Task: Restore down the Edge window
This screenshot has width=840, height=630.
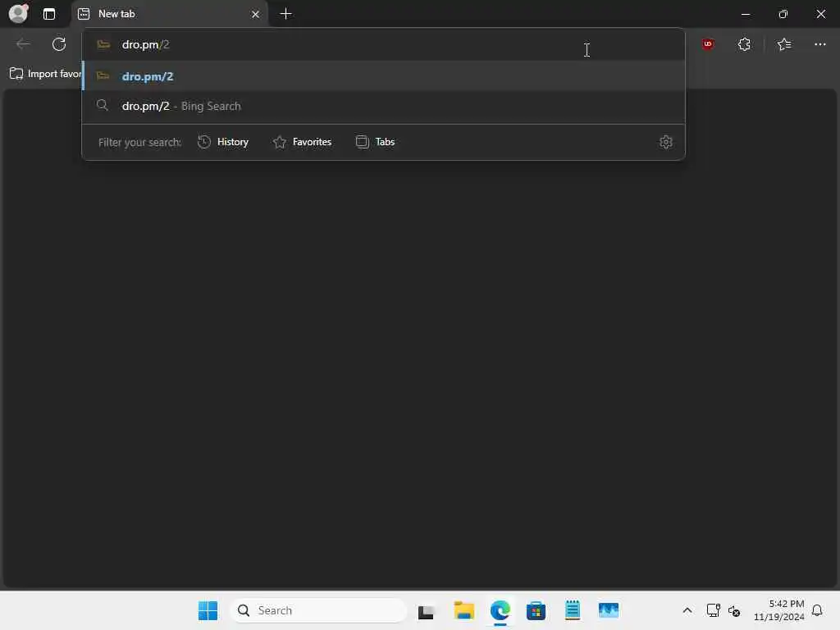Action: (x=783, y=14)
